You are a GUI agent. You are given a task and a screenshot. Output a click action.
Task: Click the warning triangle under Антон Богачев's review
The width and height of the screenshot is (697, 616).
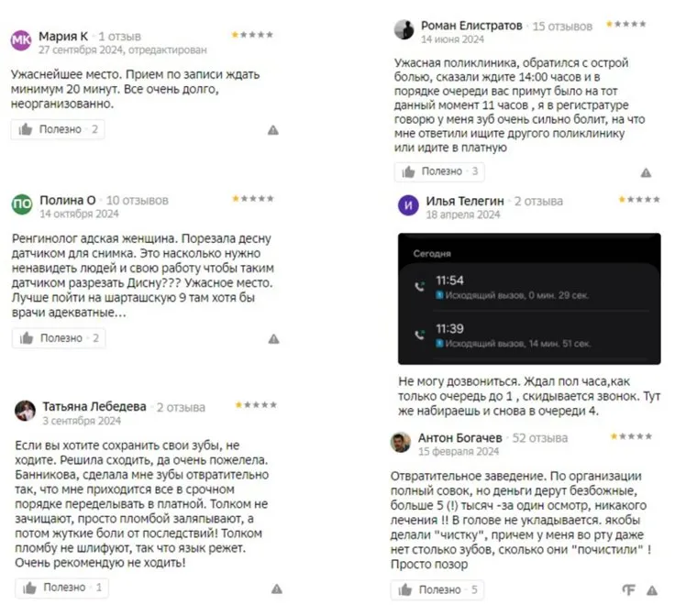tap(652, 590)
